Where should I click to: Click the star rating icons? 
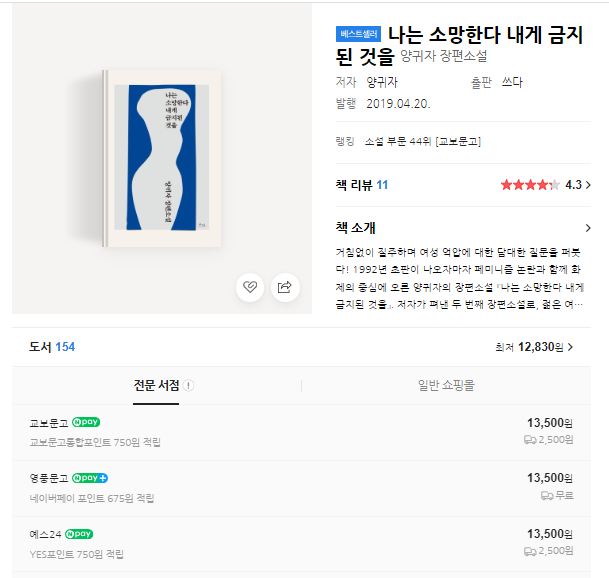[x=529, y=185]
